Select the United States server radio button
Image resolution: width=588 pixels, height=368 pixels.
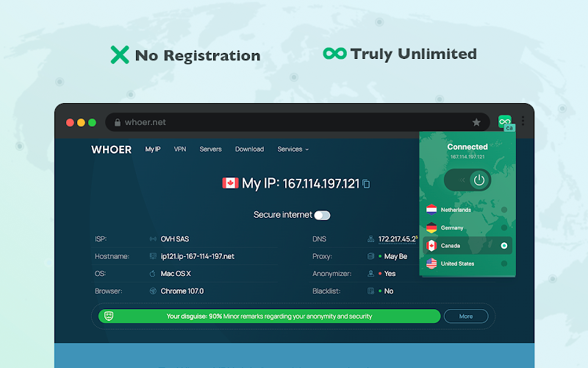(x=504, y=263)
